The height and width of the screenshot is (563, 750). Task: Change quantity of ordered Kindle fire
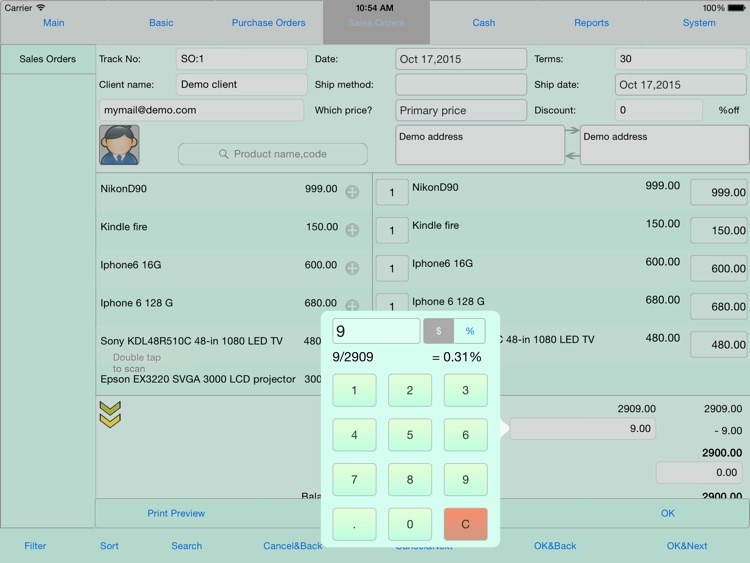coord(392,231)
